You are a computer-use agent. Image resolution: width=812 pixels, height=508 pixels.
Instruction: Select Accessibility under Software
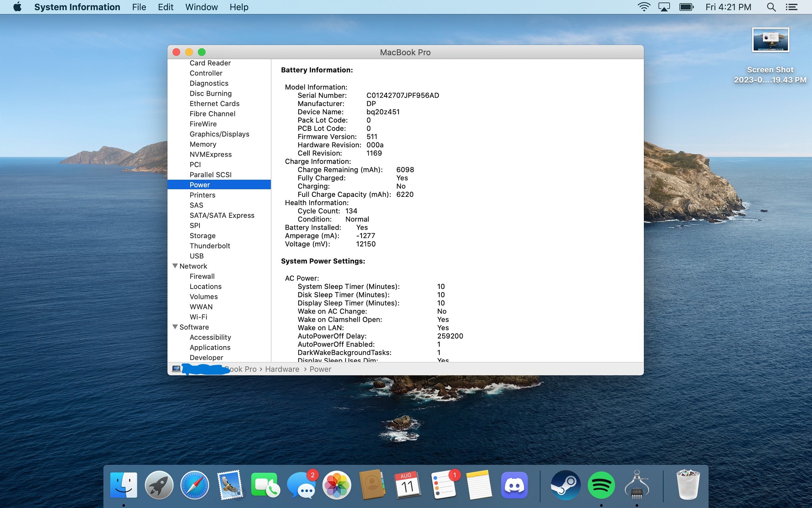[210, 337]
